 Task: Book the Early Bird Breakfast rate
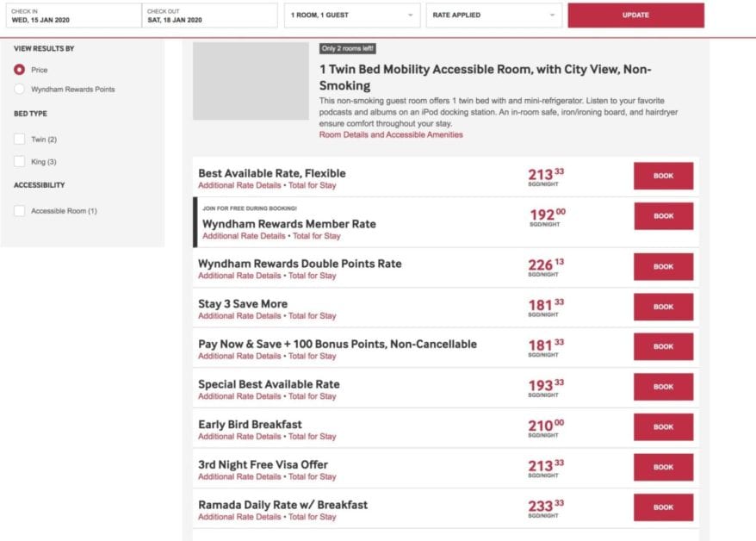[x=663, y=426]
